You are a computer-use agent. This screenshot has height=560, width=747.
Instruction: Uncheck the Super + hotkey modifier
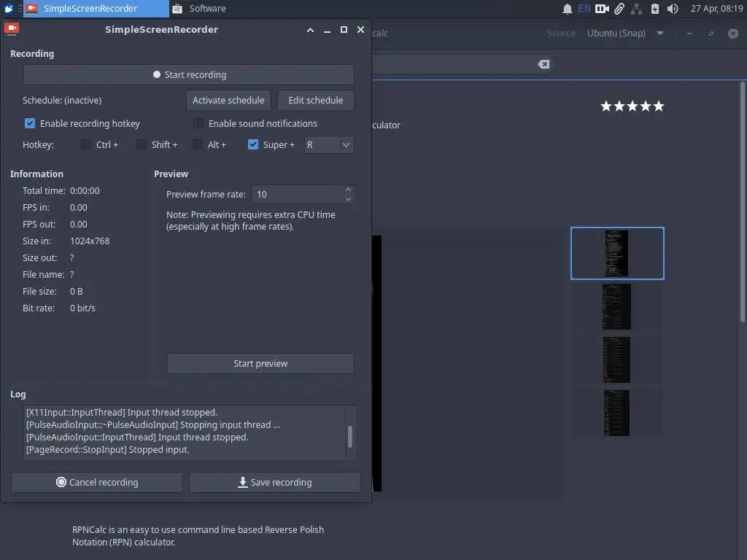[x=253, y=144]
